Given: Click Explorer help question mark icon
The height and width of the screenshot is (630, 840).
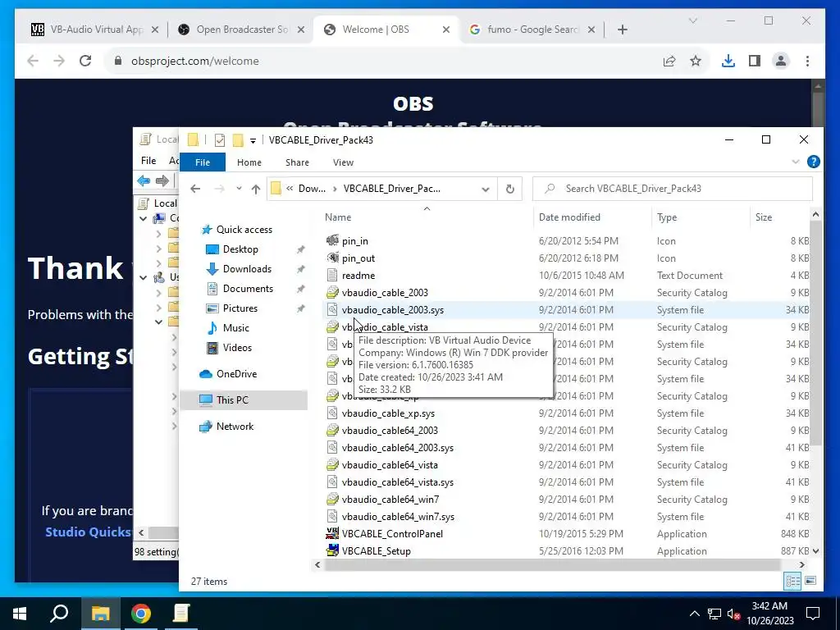Looking at the screenshot, I should pyautogui.click(x=813, y=162).
